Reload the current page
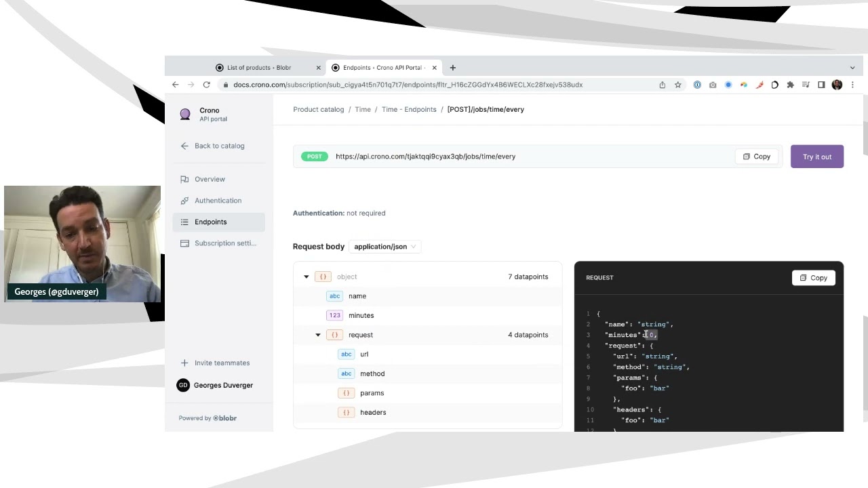 (206, 85)
